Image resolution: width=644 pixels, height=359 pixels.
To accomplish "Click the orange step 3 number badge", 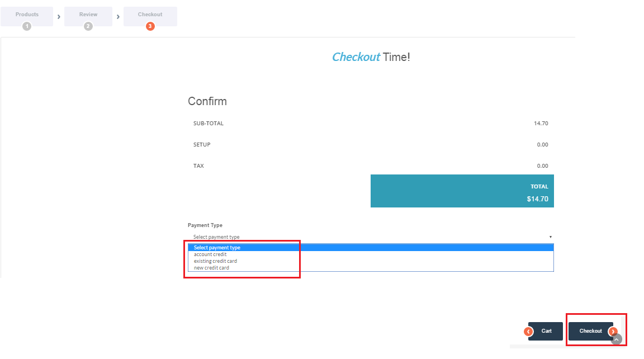I will (x=150, y=26).
